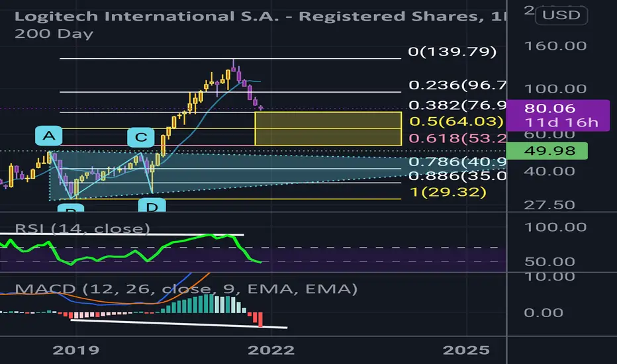The width and height of the screenshot is (617, 364).
Task: Click the USD currency button
Action: coord(561,15)
